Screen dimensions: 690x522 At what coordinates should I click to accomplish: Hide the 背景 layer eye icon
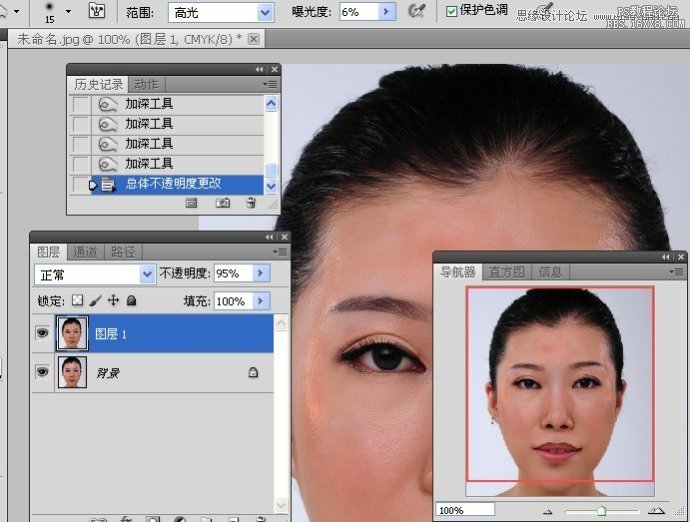point(43,371)
